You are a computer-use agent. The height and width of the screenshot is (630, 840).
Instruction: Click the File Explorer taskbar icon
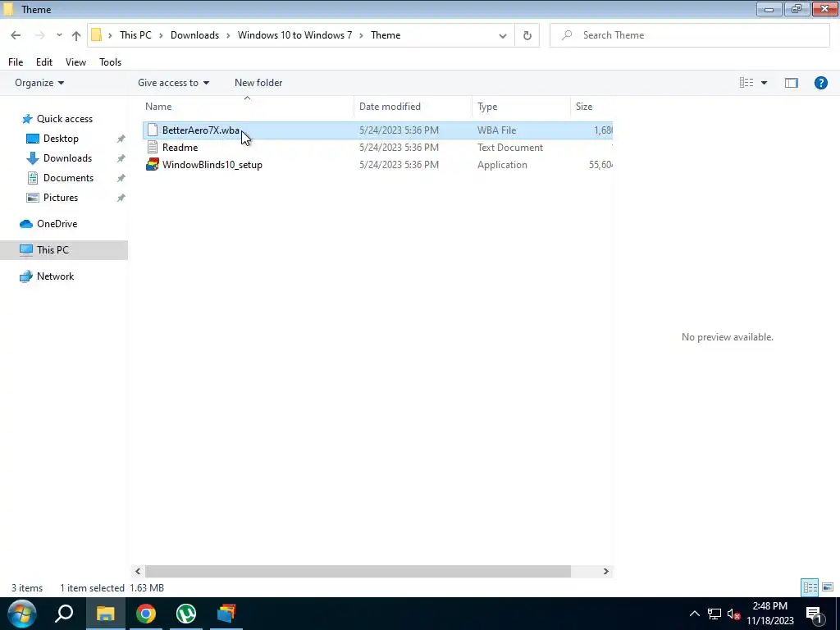point(105,614)
